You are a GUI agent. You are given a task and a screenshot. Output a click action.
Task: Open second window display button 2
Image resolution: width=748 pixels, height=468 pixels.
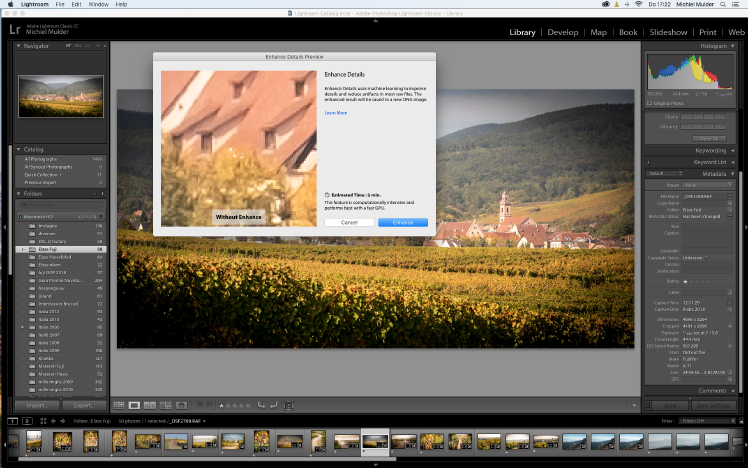(x=27, y=421)
